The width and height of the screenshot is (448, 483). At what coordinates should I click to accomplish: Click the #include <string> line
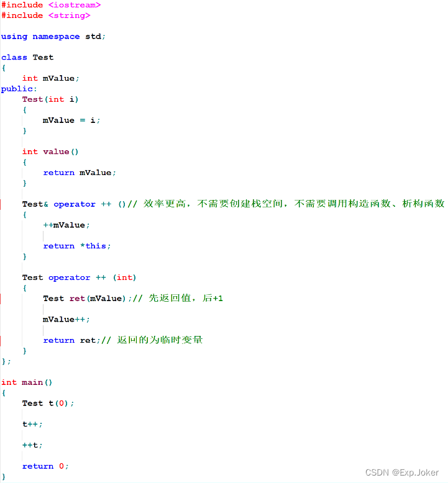pyautogui.click(x=45, y=16)
